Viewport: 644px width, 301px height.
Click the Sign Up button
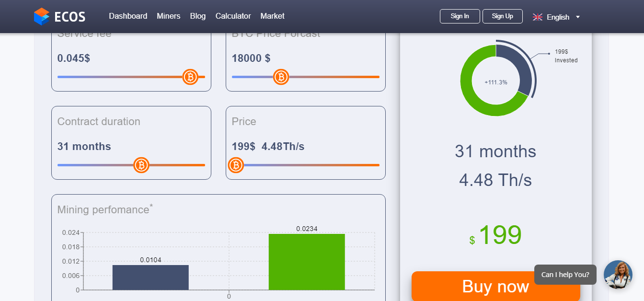click(x=503, y=16)
